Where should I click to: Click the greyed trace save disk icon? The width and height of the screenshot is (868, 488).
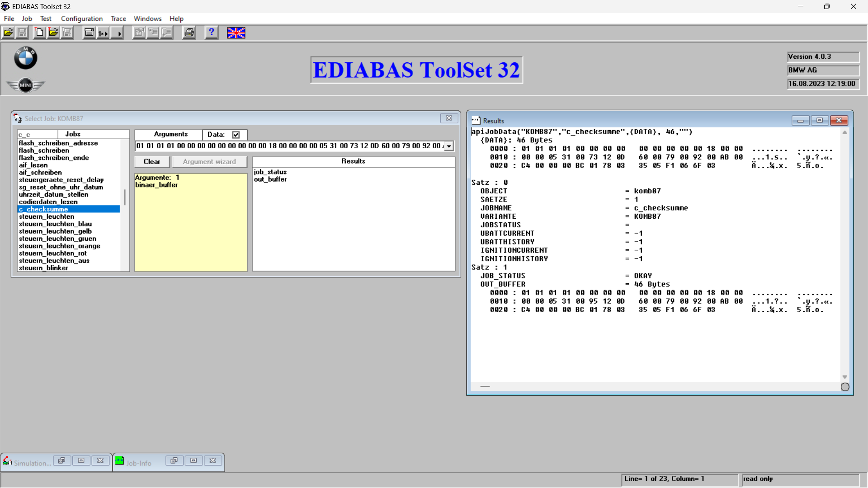click(67, 33)
